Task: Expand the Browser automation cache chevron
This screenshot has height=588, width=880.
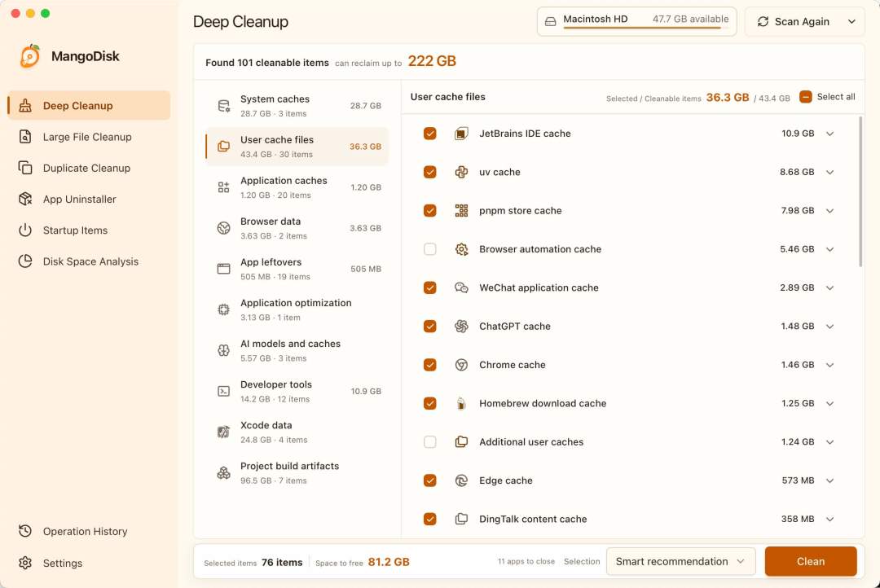Action: (x=830, y=249)
